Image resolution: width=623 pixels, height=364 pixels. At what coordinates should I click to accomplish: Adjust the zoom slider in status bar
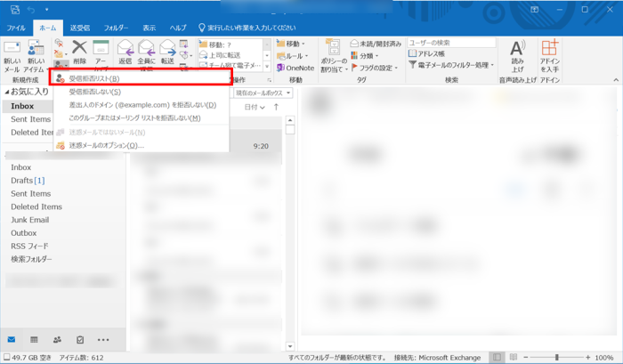click(x=557, y=358)
